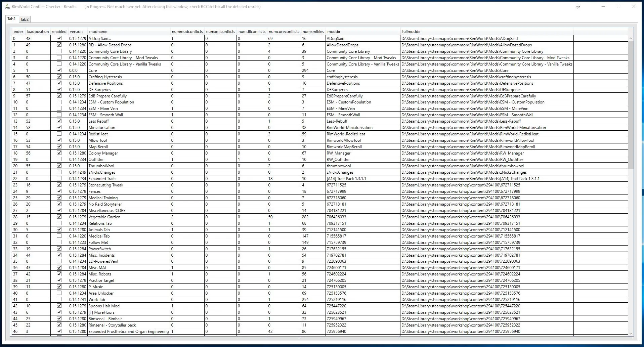
Task: Click the vertical scrollbar thumb
Action: tap(631, 105)
